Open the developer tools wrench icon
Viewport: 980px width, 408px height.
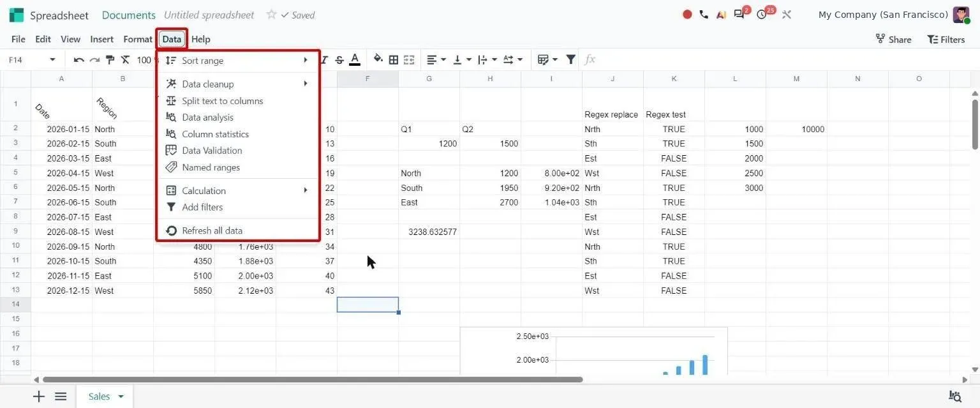787,15
